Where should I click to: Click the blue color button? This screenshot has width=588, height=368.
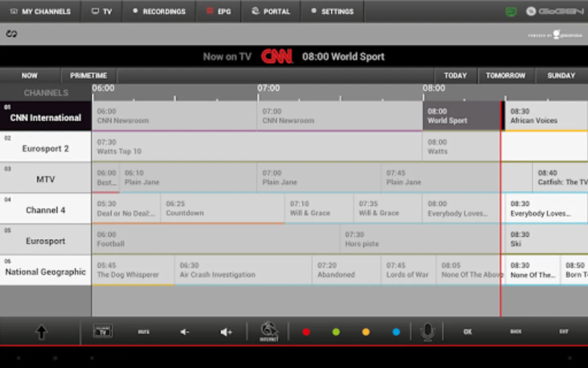(x=396, y=332)
